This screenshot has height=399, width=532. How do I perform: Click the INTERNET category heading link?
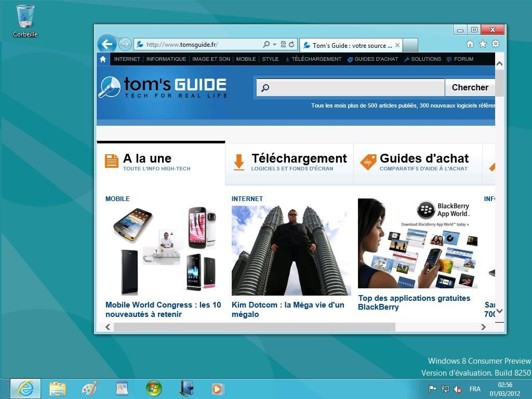pos(247,199)
